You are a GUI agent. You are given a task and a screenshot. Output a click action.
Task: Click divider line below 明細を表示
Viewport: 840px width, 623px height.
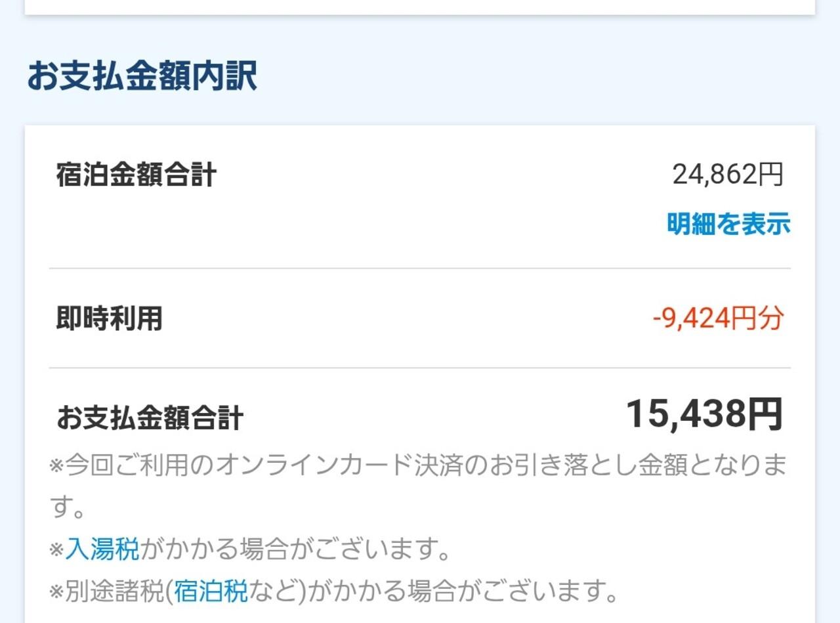[x=420, y=269]
